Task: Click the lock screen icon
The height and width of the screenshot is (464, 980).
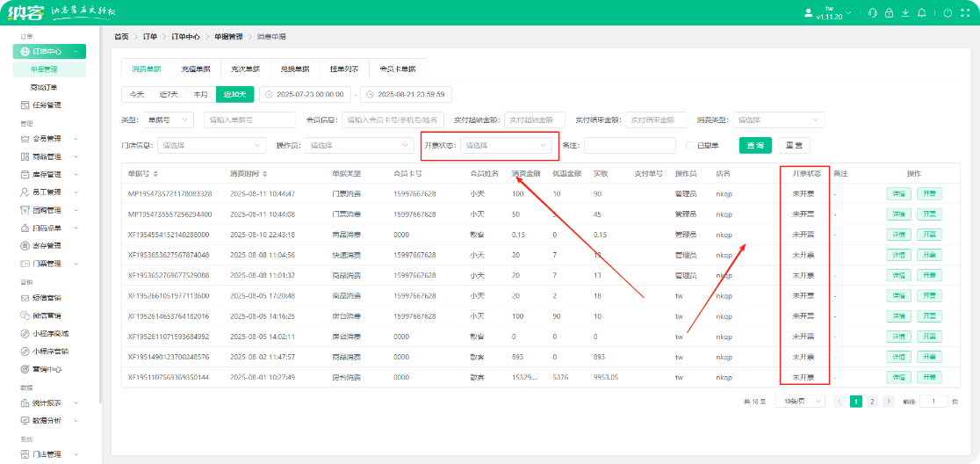Action: pyautogui.click(x=889, y=13)
